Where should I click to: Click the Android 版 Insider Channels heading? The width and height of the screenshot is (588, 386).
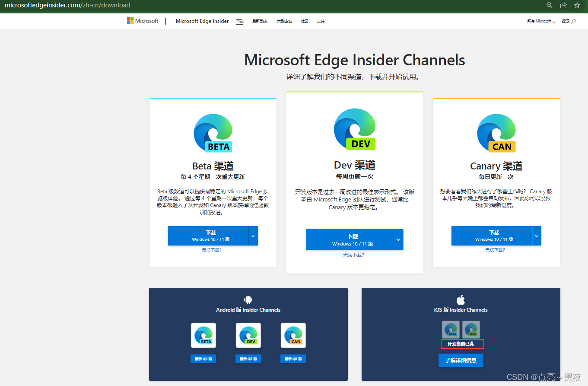(248, 310)
